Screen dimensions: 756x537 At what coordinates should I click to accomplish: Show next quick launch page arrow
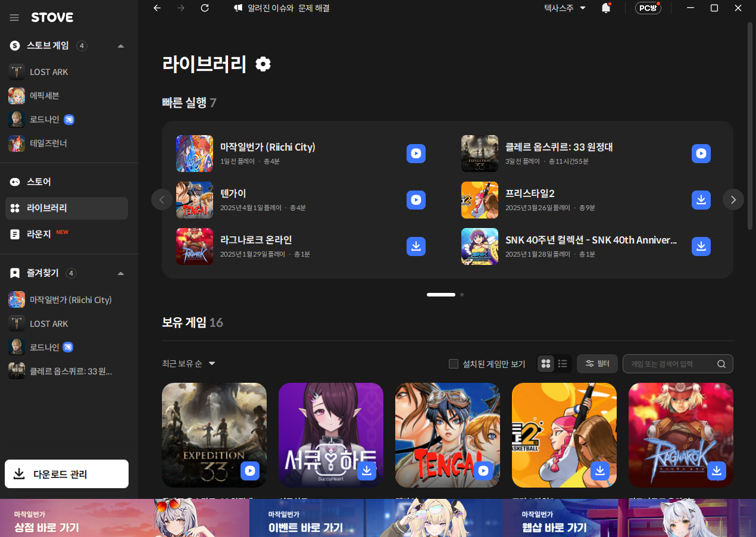(x=733, y=199)
